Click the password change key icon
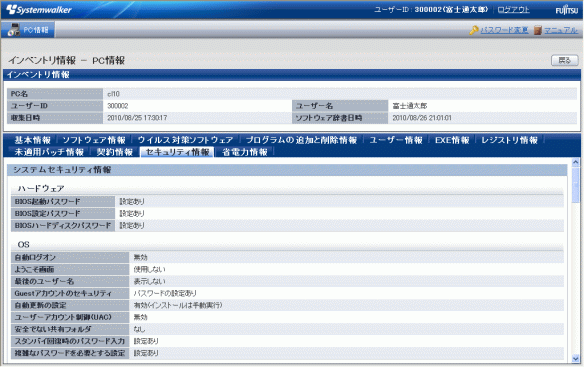 tap(474, 30)
